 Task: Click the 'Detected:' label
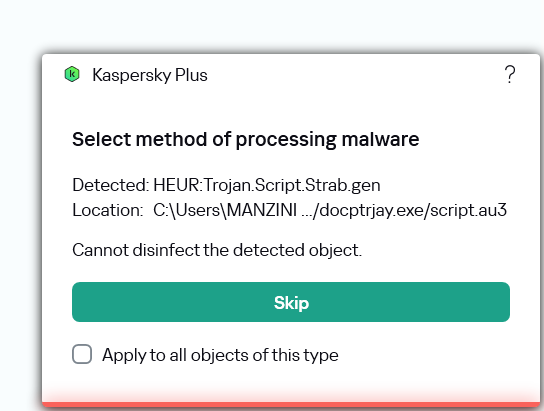[111, 185]
